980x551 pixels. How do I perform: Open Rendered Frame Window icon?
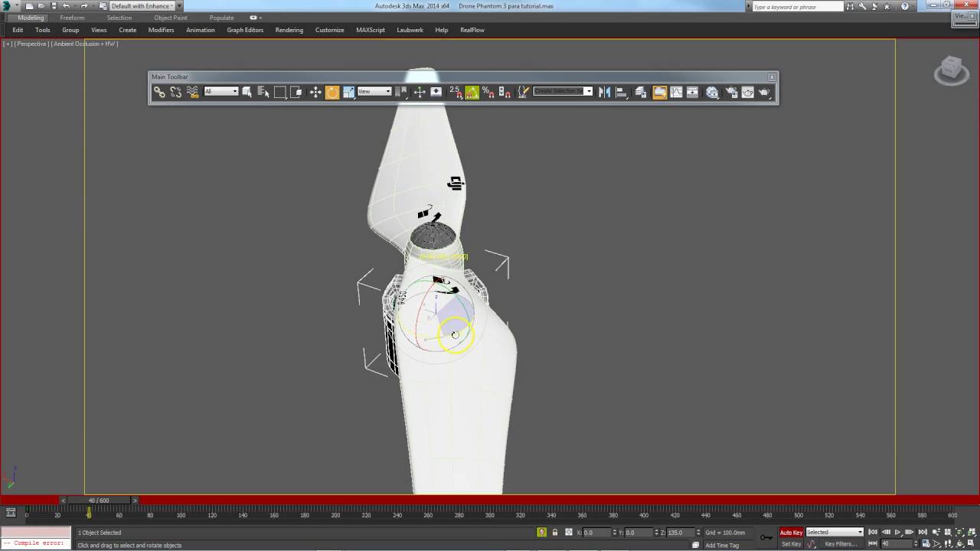pos(747,92)
